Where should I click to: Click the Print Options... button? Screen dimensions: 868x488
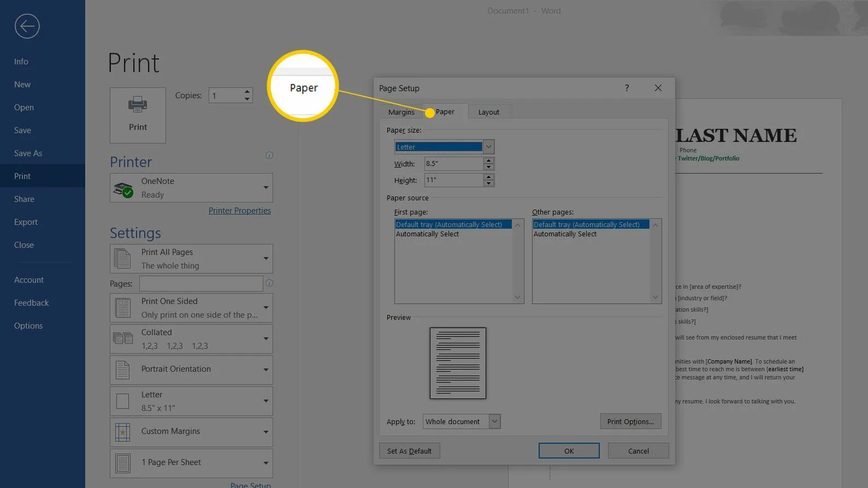(x=630, y=421)
